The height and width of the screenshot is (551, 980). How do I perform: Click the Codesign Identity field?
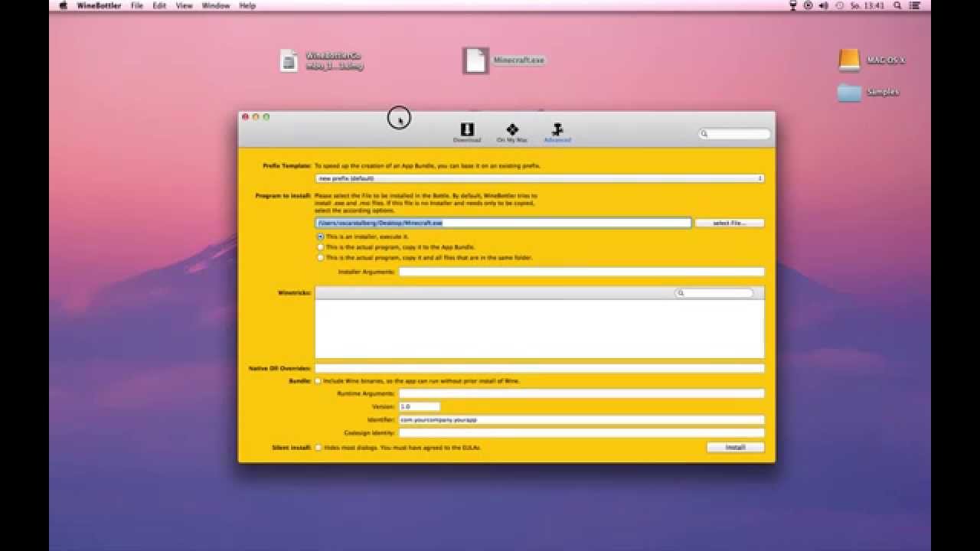(581, 432)
